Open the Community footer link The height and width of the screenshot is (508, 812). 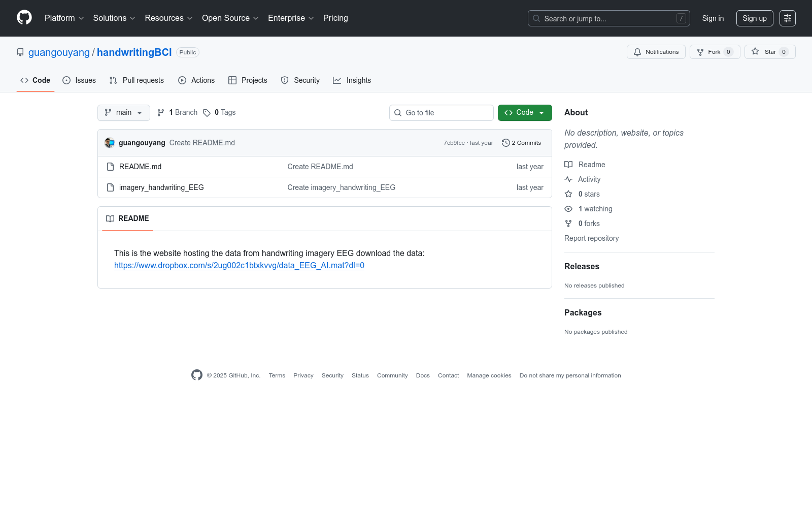(x=392, y=375)
